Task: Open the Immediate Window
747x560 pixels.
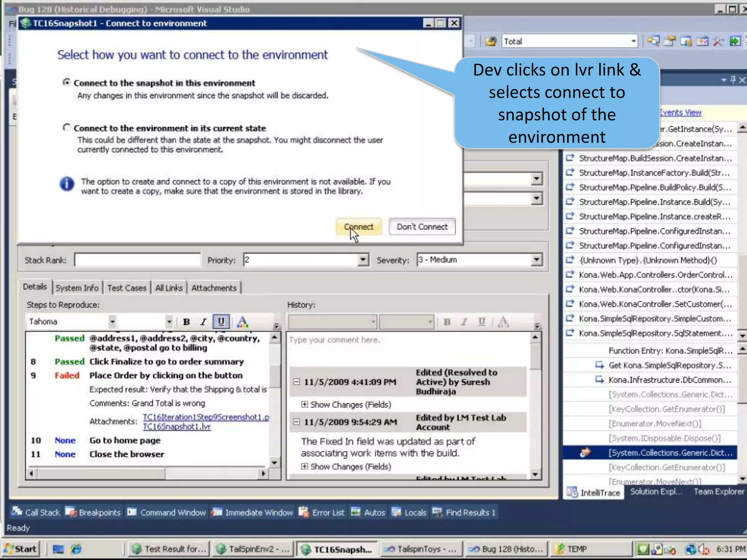Action: [x=252, y=512]
